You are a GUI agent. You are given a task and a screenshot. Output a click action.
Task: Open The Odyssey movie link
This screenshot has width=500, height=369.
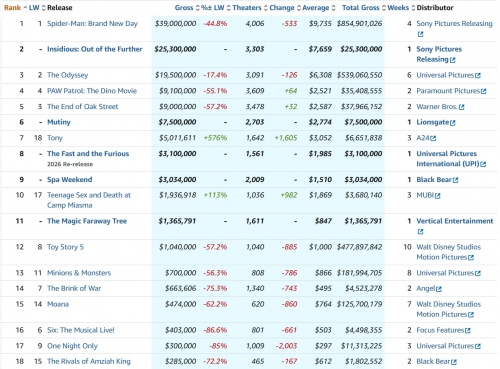(x=68, y=75)
